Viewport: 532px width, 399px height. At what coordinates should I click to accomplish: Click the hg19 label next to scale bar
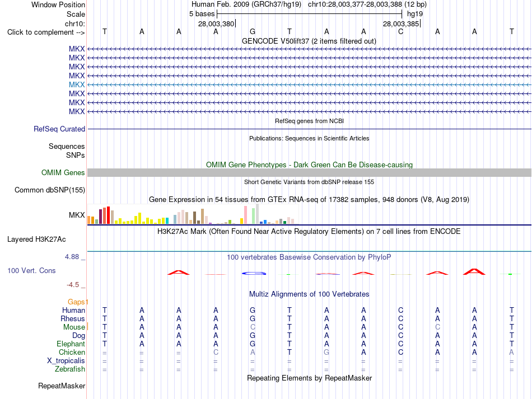pos(415,14)
